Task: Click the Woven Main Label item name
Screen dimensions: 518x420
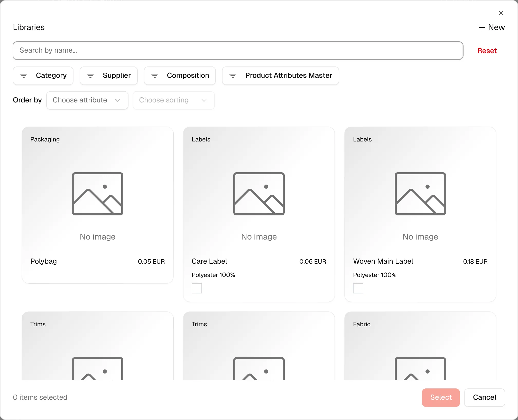Action: click(383, 261)
